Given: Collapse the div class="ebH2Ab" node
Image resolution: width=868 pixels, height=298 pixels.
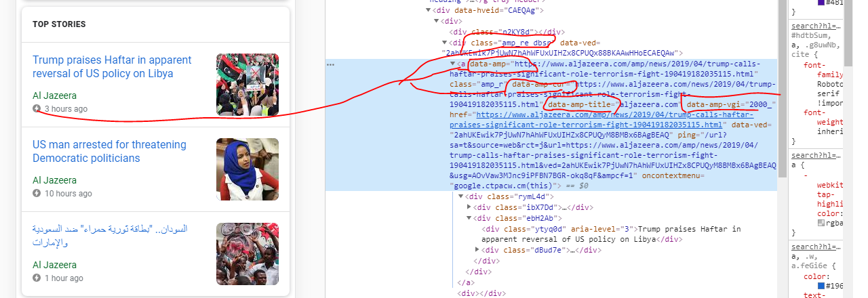Looking at the screenshot, I should coord(469,218).
